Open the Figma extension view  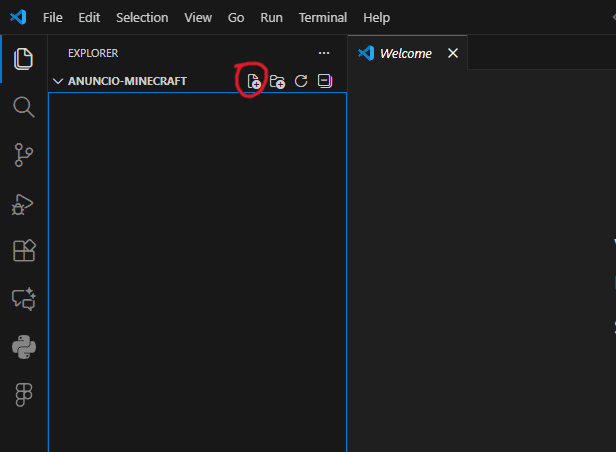click(x=23, y=395)
